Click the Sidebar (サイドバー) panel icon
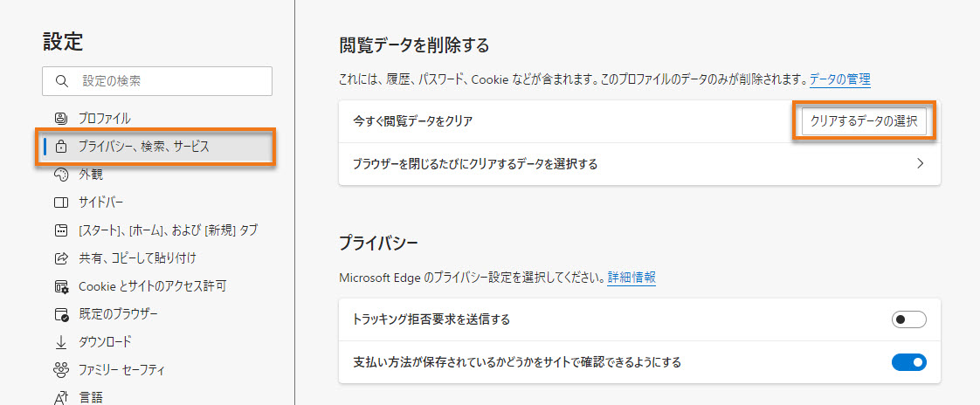980x405 pixels. (60, 202)
